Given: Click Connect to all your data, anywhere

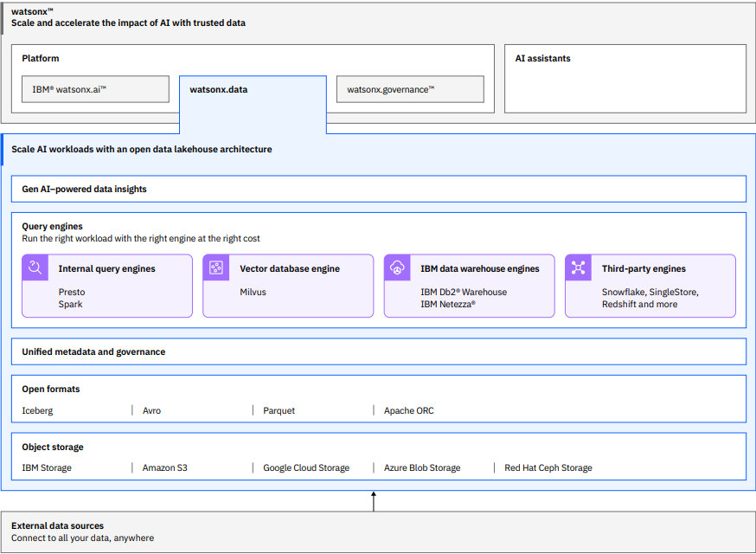Looking at the screenshot, I should pos(82,538).
